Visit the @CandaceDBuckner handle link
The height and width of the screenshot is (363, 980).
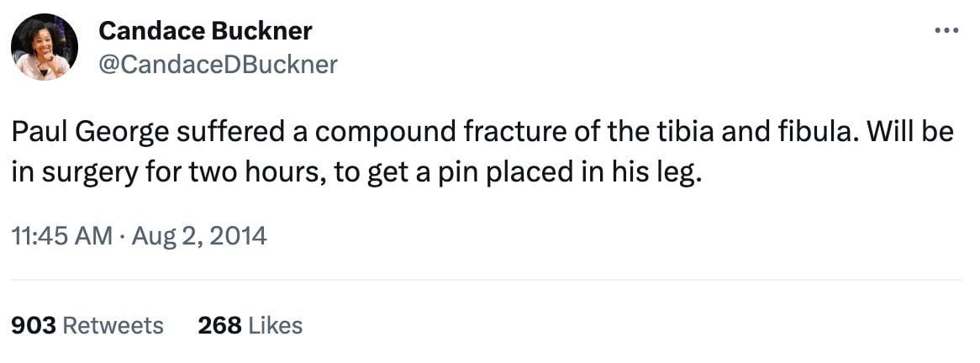point(218,65)
